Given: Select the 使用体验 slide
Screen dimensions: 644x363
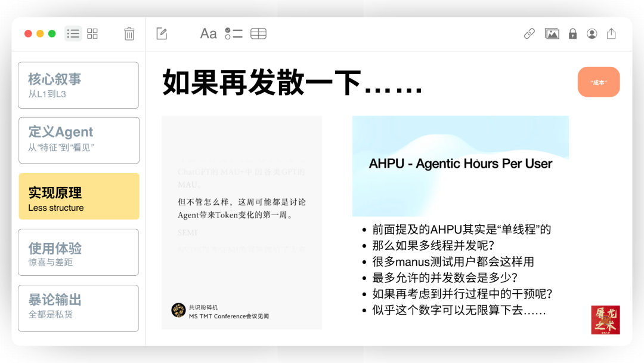Looking at the screenshot, I should 78,252.
